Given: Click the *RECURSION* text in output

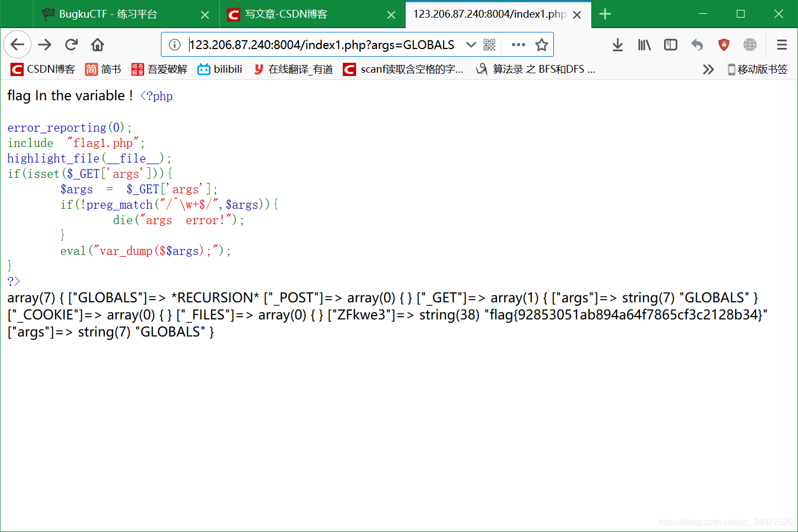Looking at the screenshot, I should [x=215, y=297].
